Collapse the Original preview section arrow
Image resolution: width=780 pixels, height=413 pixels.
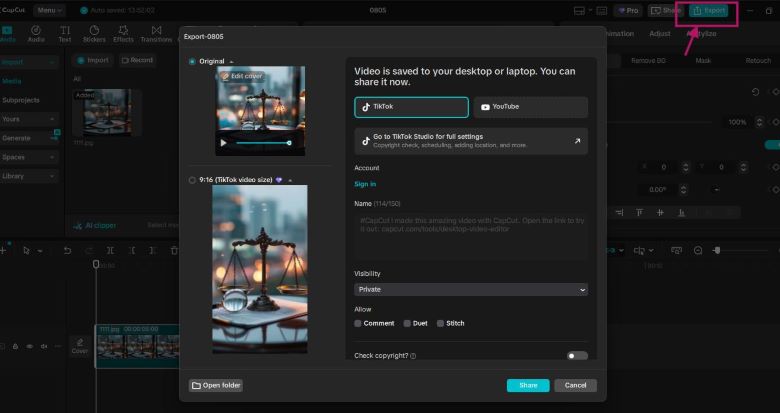point(231,62)
